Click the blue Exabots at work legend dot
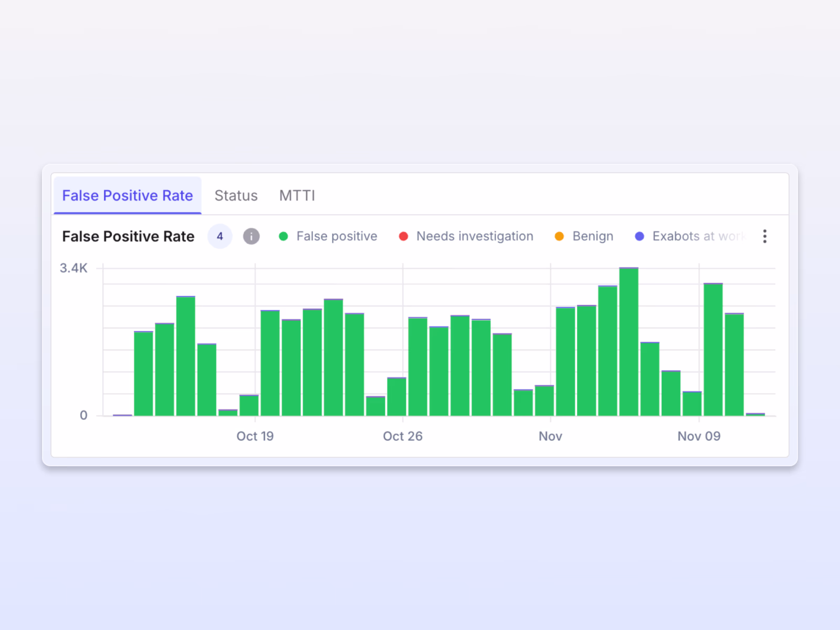 (x=639, y=236)
